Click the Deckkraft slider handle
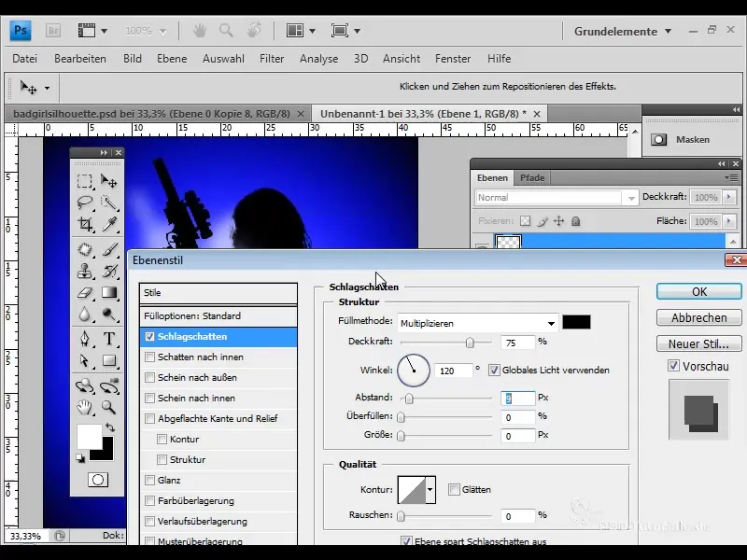747x560 pixels. pyautogui.click(x=470, y=343)
